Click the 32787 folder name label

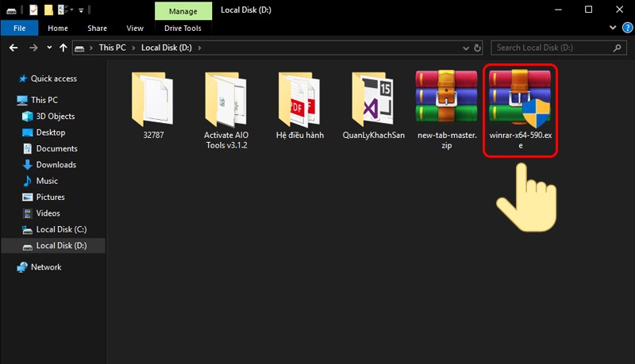153,135
